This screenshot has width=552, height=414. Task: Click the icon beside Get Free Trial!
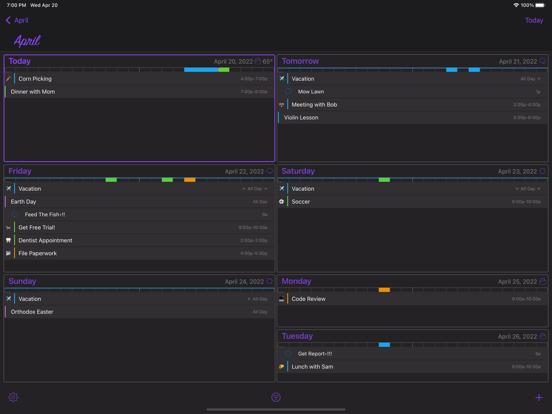[x=8, y=227]
